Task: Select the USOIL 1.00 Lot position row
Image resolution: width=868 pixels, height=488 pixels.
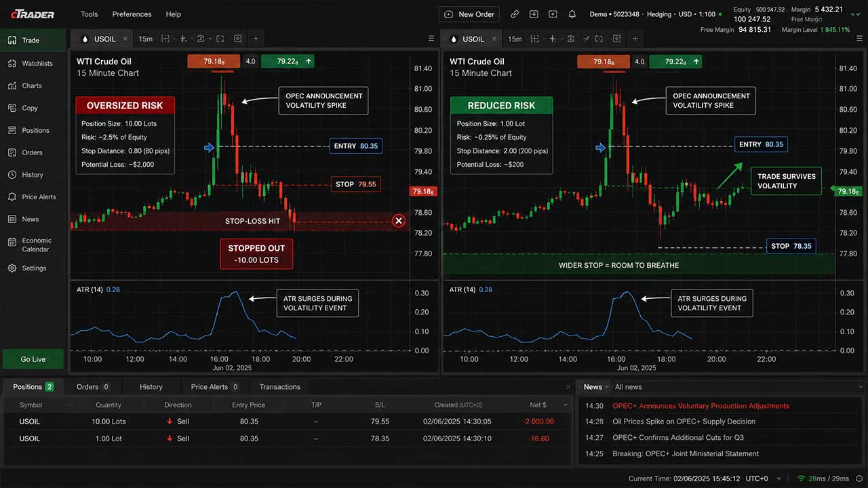Action: click(286, 439)
